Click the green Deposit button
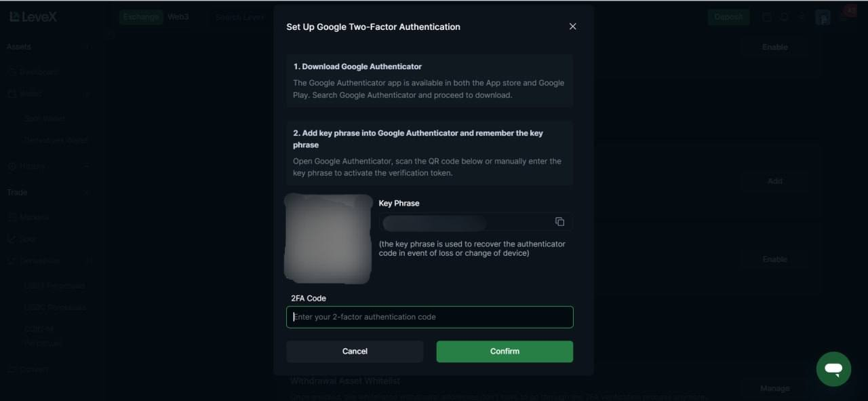Screen dimensions: 868x401 [728, 17]
